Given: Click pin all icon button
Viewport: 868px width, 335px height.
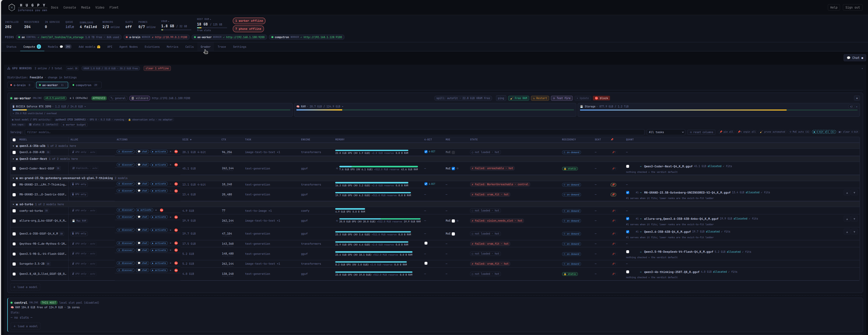Looking at the screenshot, I should pyautogui.click(x=726, y=132).
